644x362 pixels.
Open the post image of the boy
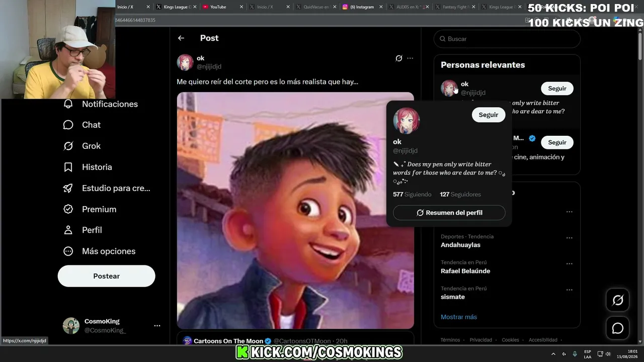pos(295,210)
